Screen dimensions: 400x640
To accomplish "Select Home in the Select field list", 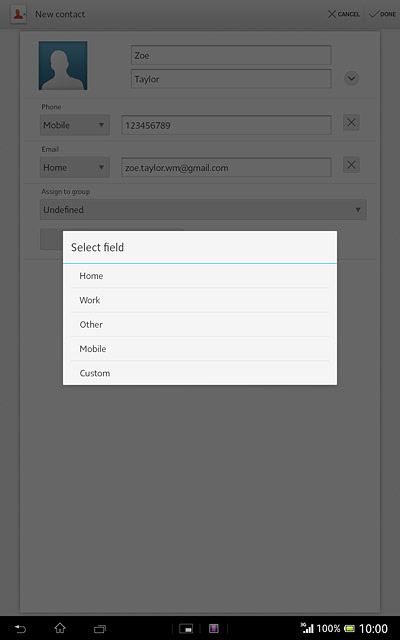I will (x=200, y=276).
